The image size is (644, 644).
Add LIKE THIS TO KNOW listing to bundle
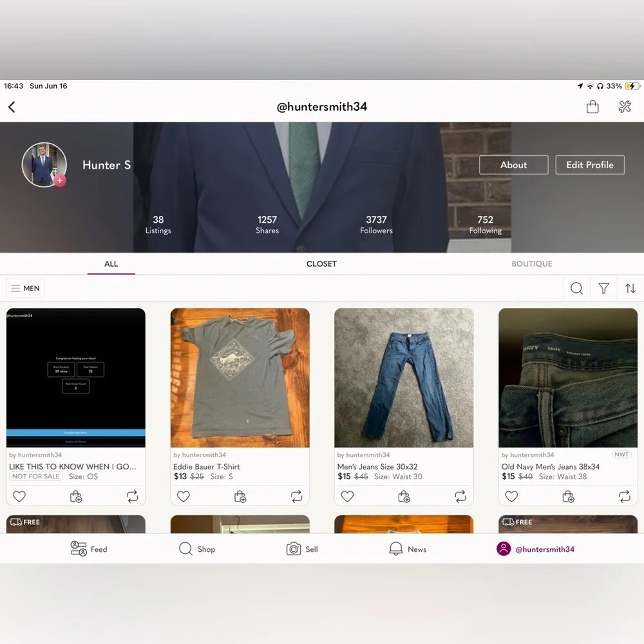[x=76, y=497]
